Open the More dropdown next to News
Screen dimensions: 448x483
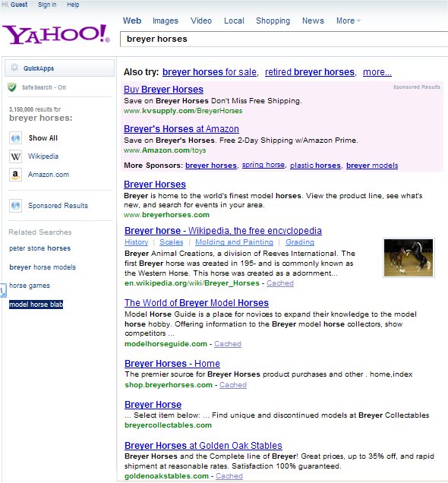[349, 21]
